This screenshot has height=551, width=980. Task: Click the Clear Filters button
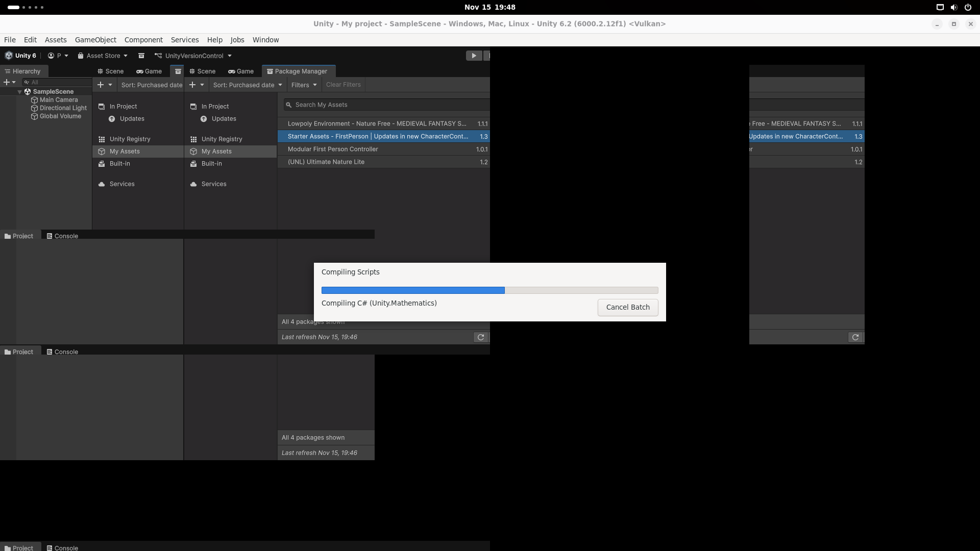343,85
